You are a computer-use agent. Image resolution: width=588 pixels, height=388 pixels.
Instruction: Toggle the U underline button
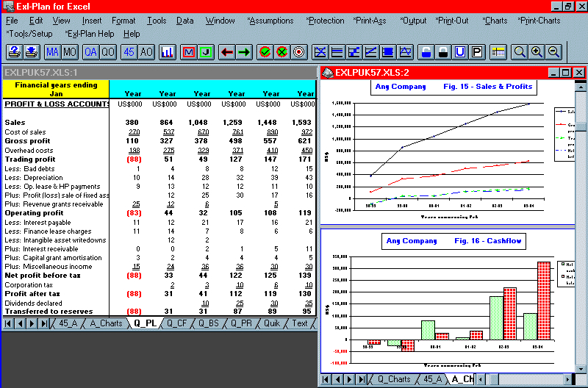[460, 52]
